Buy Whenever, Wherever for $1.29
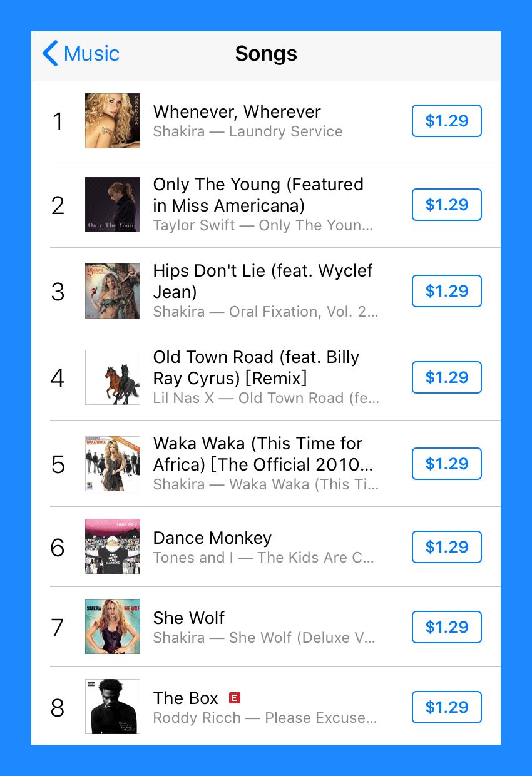This screenshot has height=776, width=532. coord(446,121)
